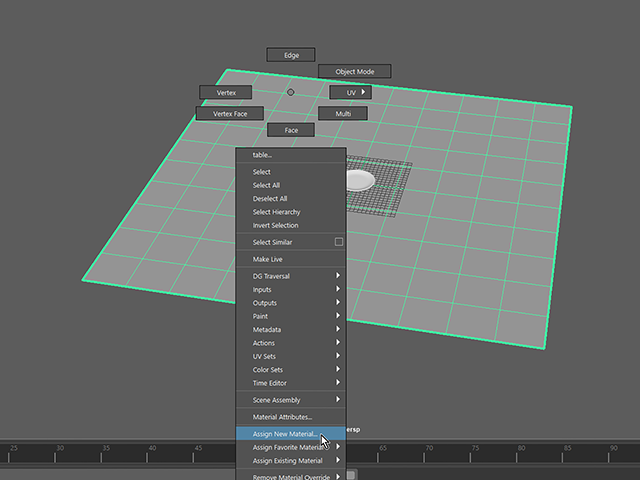Expand DG Traversal submenu
The image size is (640, 480).
(291, 276)
